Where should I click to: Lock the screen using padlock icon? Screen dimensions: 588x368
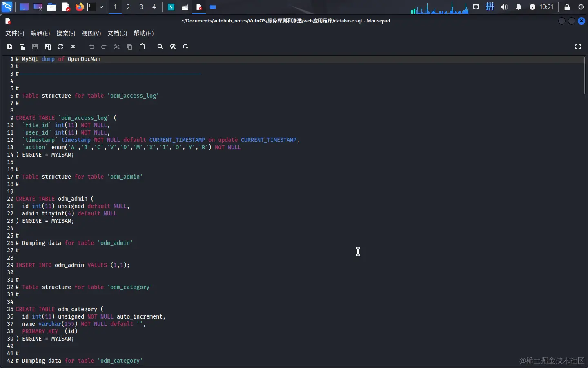(x=567, y=7)
